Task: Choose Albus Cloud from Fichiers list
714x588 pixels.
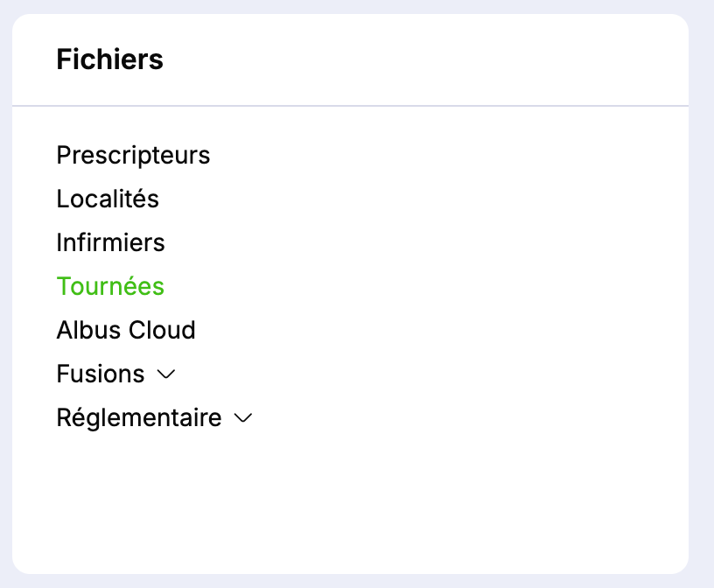Action: coord(126,330)
